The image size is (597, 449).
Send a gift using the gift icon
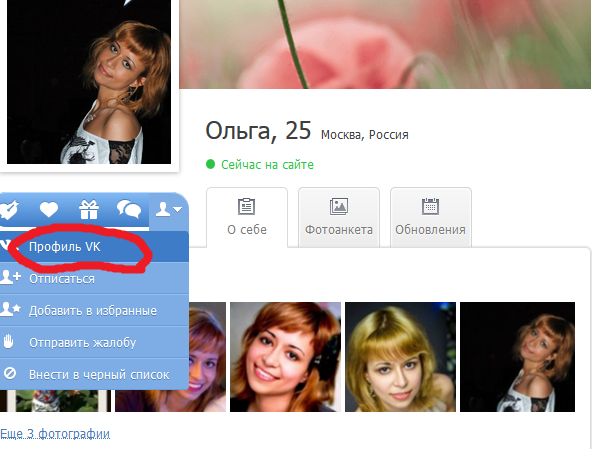[x=89, y=209]
